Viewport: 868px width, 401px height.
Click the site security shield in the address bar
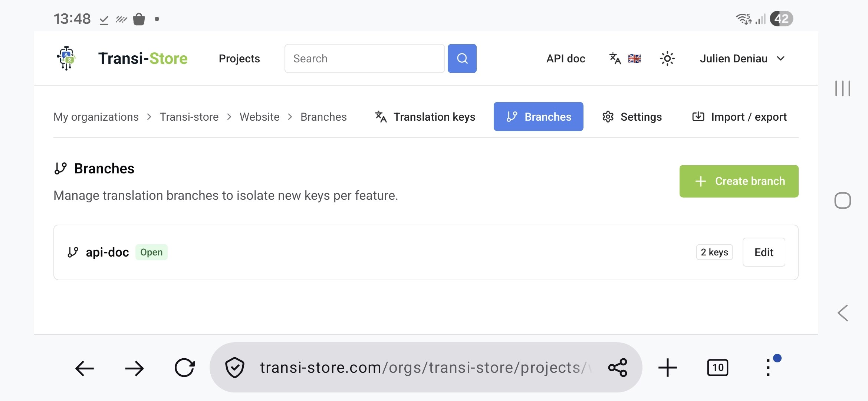point(235,368)
